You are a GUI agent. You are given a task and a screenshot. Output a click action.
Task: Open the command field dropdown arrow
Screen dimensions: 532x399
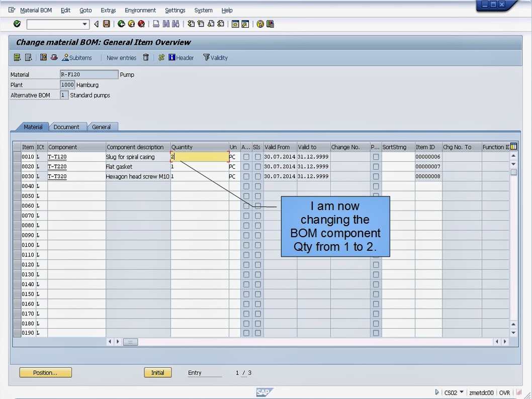click(x=84, y=24)
